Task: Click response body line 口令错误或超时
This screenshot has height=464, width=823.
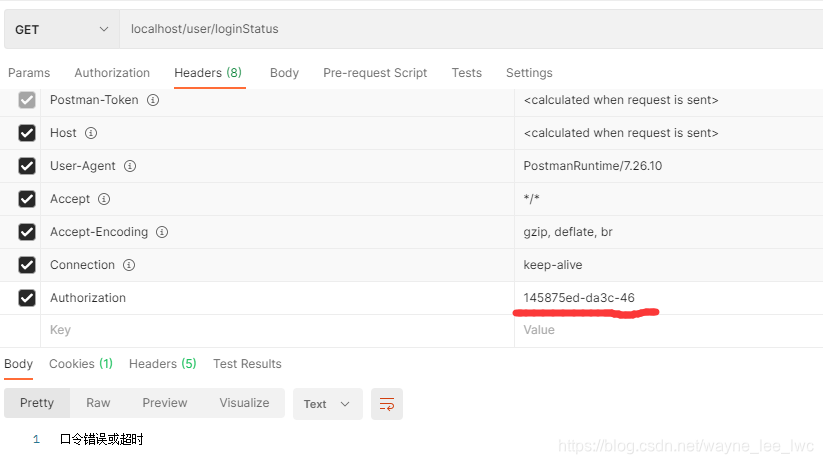Action: point(101,439)
